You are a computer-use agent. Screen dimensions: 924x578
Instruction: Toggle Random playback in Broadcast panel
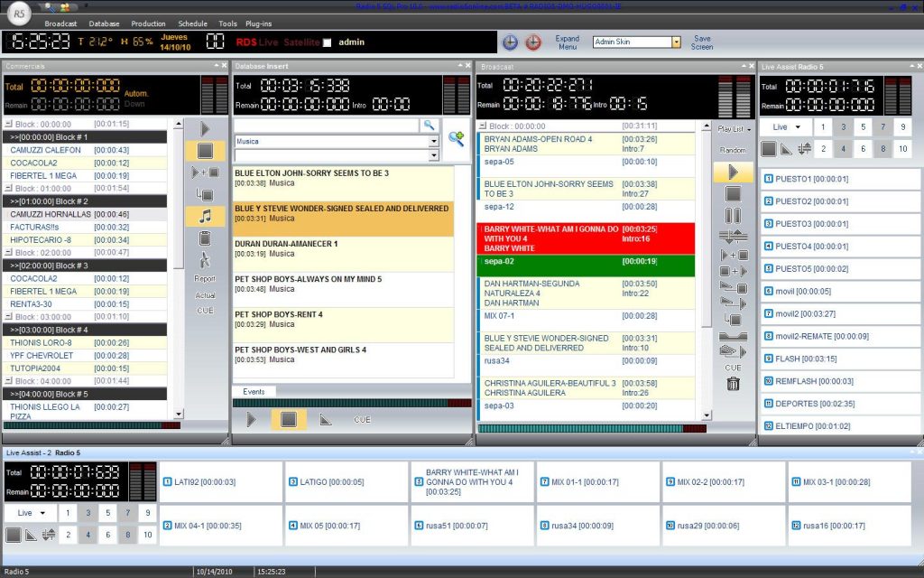(x=733, y=148)
